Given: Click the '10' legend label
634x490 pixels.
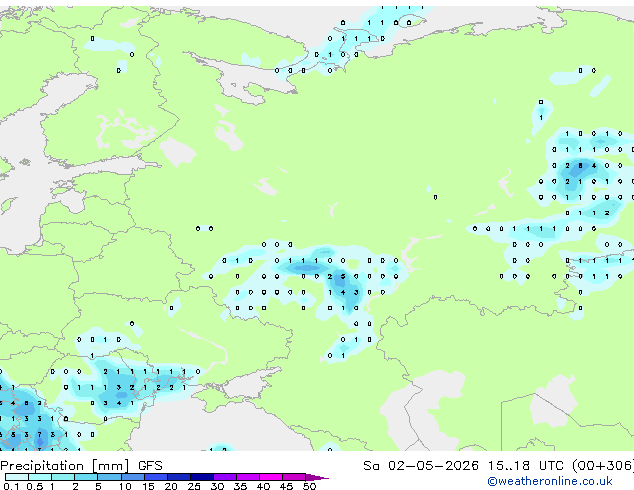Looking at the screenshot, I should (125, 486).
